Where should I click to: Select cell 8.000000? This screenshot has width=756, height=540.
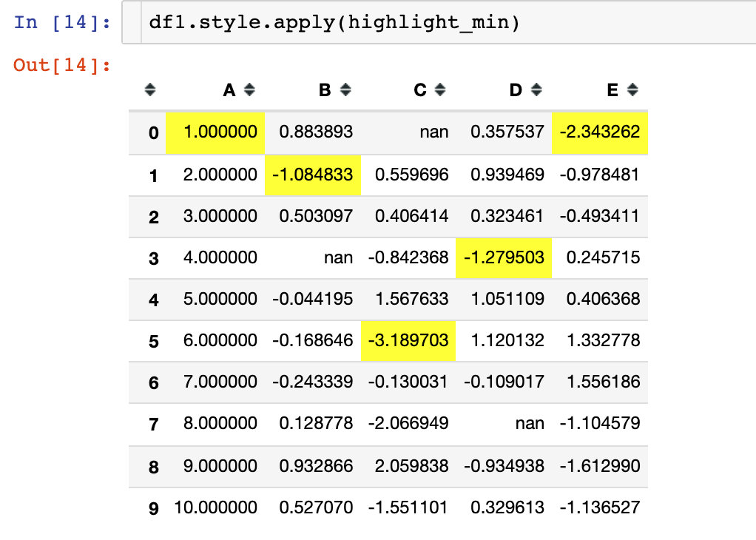[x=215, y=424]
